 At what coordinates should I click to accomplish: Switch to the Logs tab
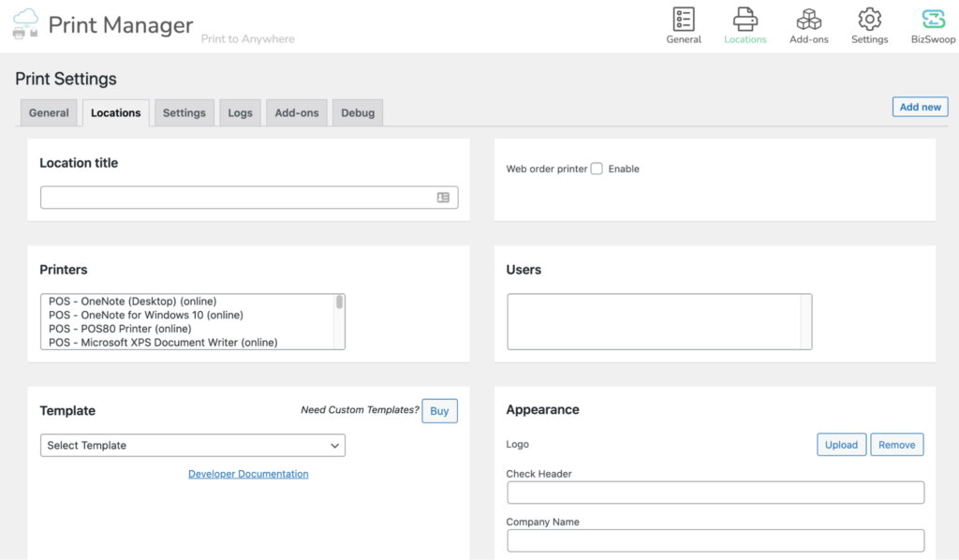coord(240,112)
